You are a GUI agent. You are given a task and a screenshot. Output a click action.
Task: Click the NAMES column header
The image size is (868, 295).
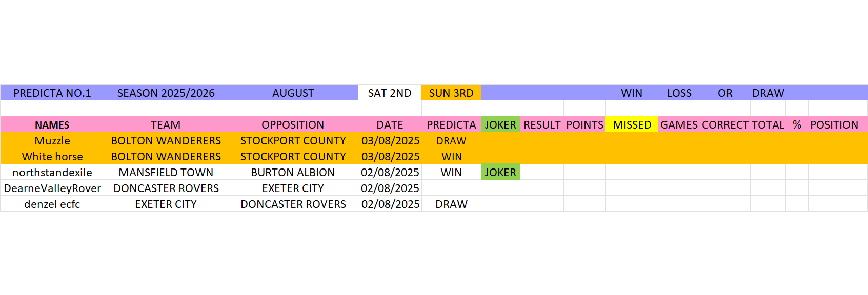(x=52, y=124)
